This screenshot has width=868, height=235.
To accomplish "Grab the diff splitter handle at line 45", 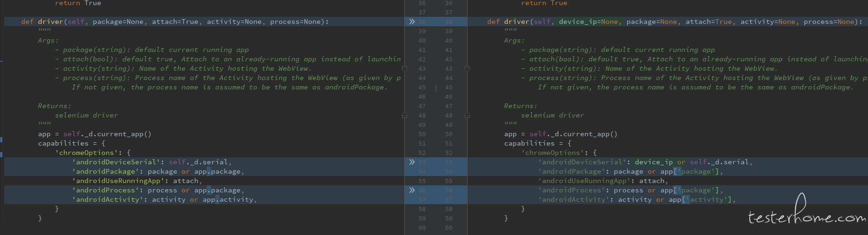I will 436,88.
